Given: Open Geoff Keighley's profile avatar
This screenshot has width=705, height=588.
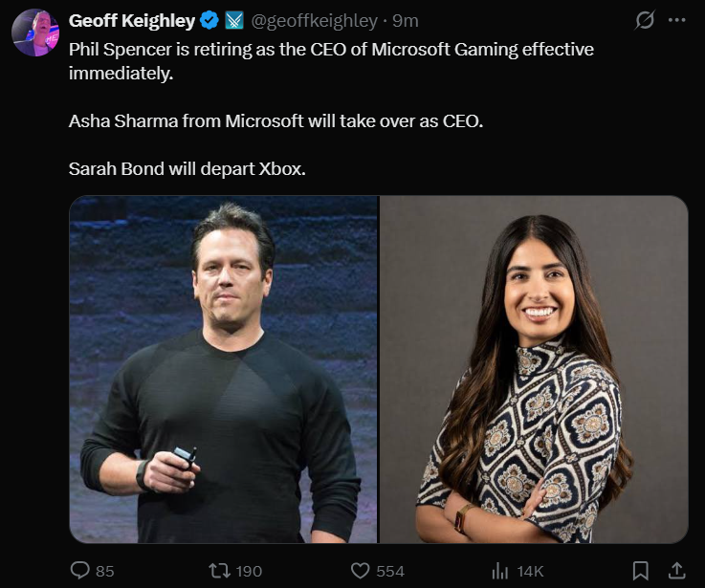Looking at the screenshot, I should click(35, 33).
